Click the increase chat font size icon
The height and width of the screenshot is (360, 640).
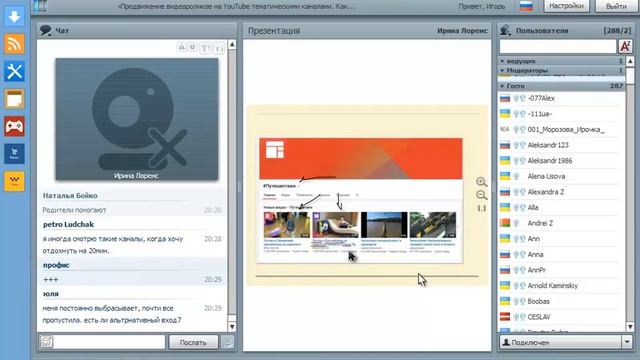pyautogui.click(x=206, y=48)
